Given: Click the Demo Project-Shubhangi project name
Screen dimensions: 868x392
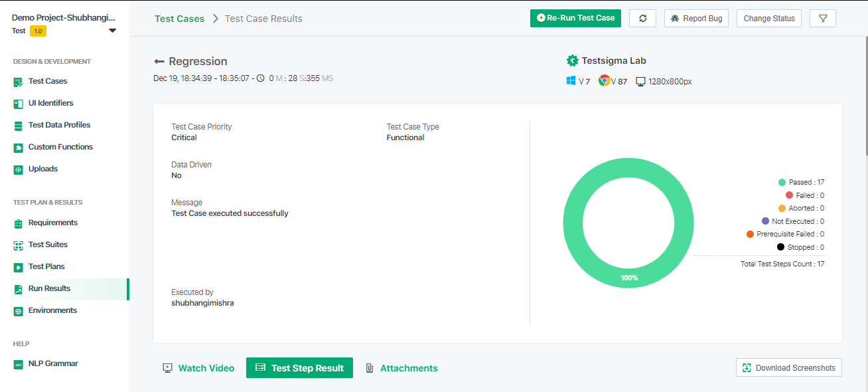Looking at the screenshot, I should pos(64,17).
